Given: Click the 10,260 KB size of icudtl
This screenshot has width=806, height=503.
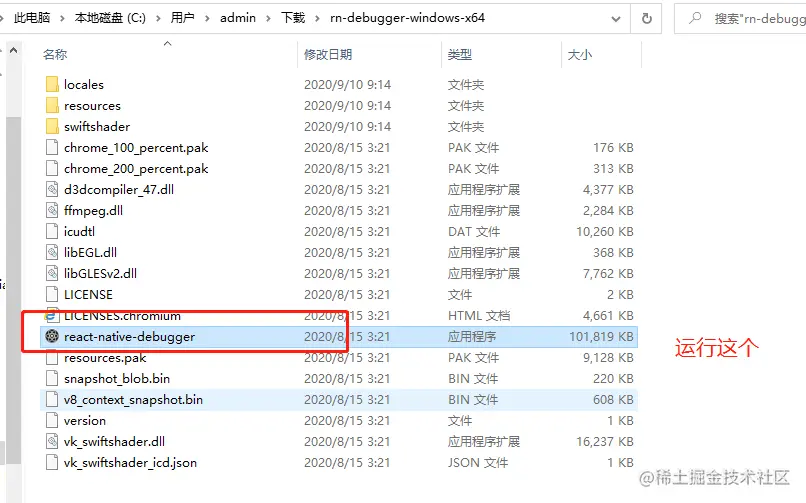Looking at the screenshot, I should [x=604, y=232].
